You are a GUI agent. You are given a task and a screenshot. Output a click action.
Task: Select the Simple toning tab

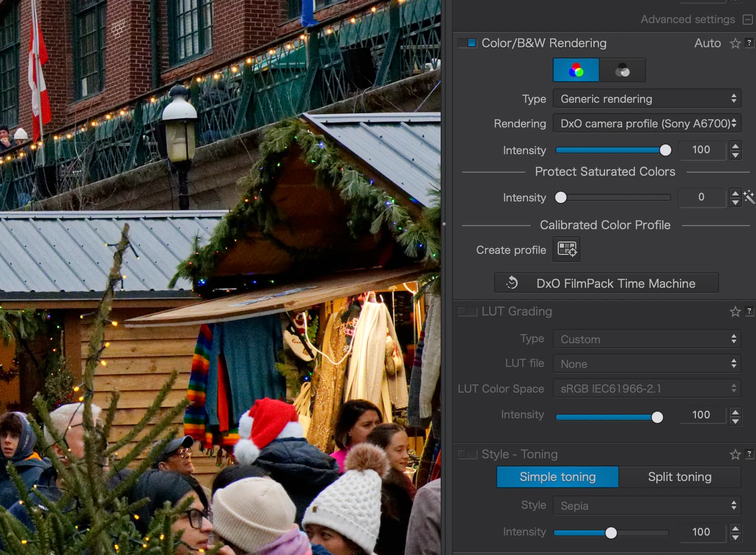pos(557,477)
